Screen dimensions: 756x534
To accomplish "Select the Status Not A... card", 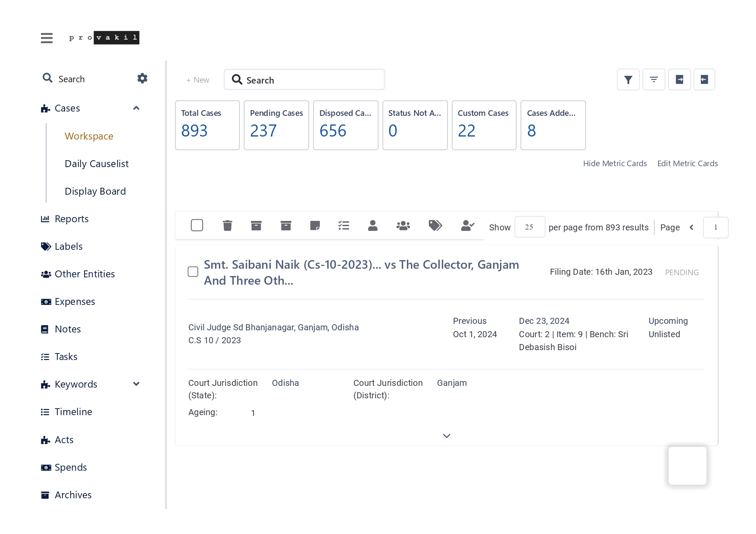I will coord(415,125).
